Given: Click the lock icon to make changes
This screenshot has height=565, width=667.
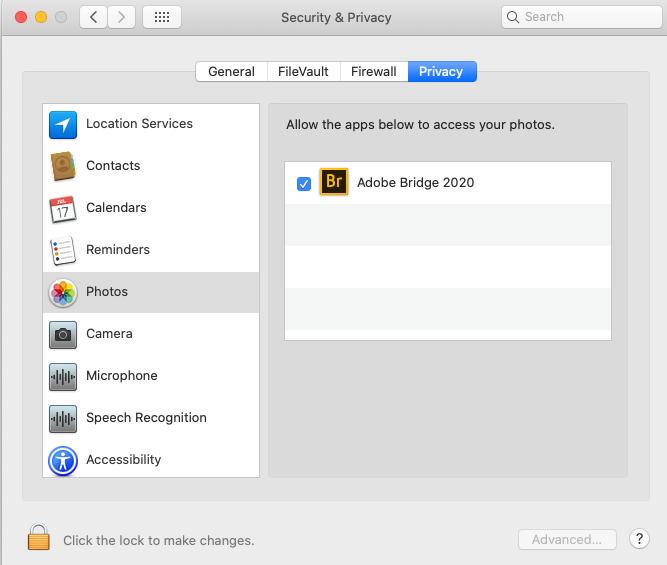Looking at the screenshot, I should coord(39,537).
